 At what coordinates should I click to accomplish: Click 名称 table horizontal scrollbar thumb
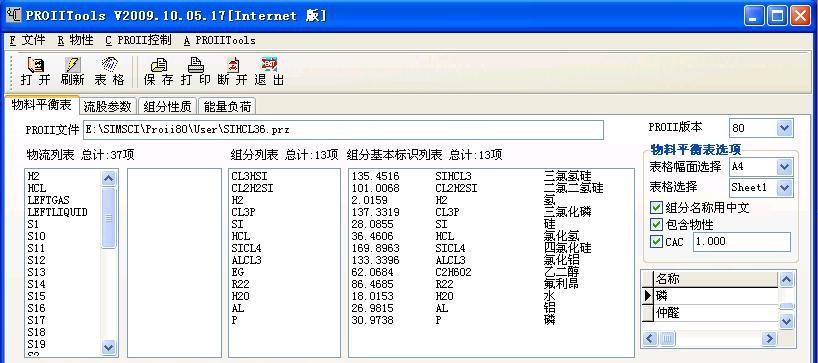[x=668, y=339]
